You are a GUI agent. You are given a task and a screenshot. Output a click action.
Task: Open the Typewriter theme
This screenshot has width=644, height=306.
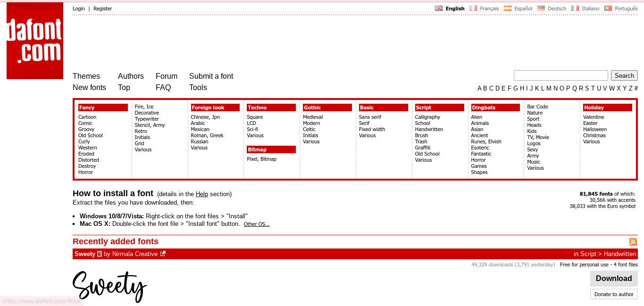point(147,119)
